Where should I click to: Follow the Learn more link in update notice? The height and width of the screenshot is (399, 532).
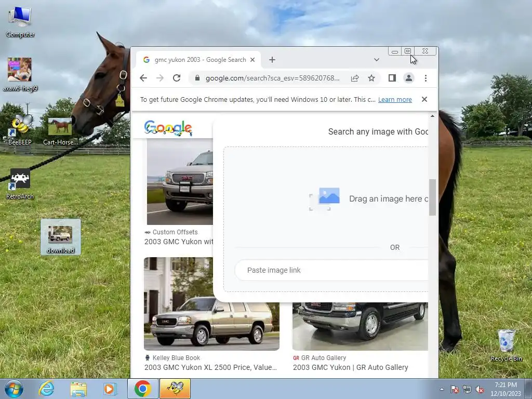(395, 99)
